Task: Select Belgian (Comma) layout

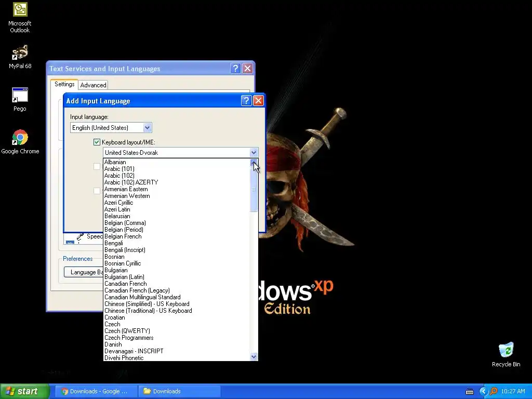Action: tap(177, 223)
